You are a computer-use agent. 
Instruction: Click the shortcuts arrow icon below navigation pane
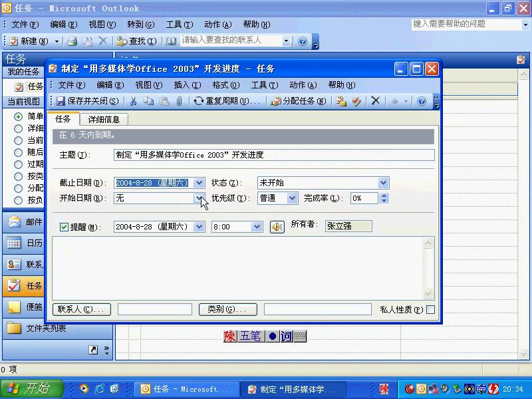point(93,350)
